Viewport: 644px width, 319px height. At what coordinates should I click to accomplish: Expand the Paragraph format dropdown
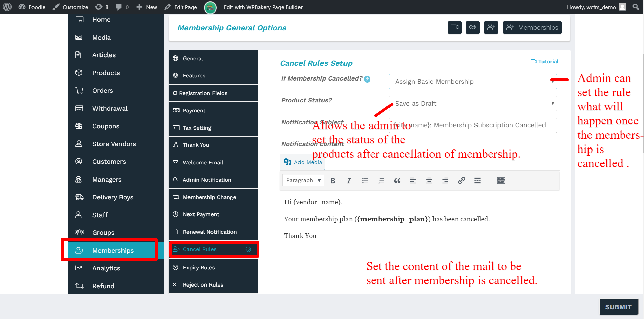coord(303,180)
